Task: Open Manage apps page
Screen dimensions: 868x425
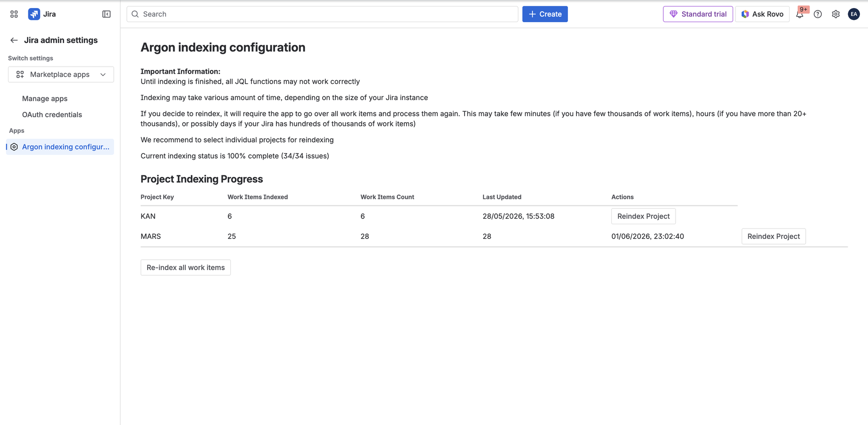Action: tap(45, 99)
